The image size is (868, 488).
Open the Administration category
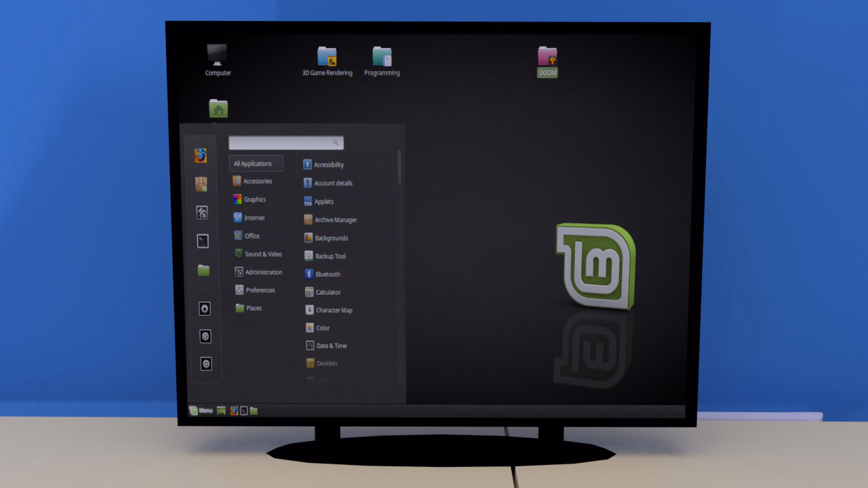261,272
